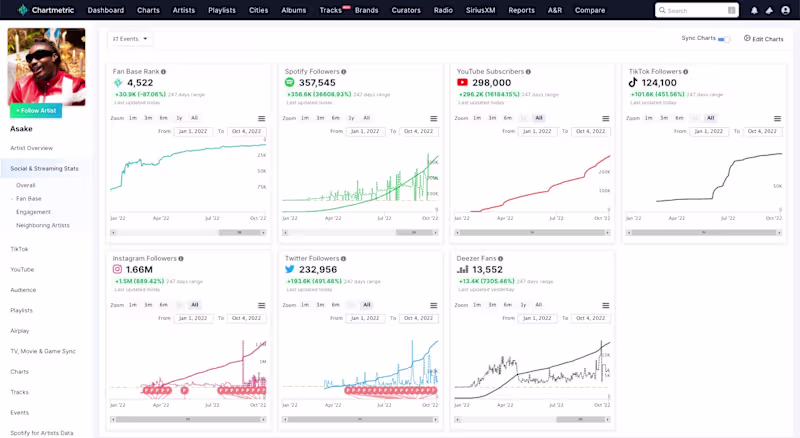Click the upgrade icon beside the bell
This screenshot has width=800, height=438.
(x=769, y=10)
